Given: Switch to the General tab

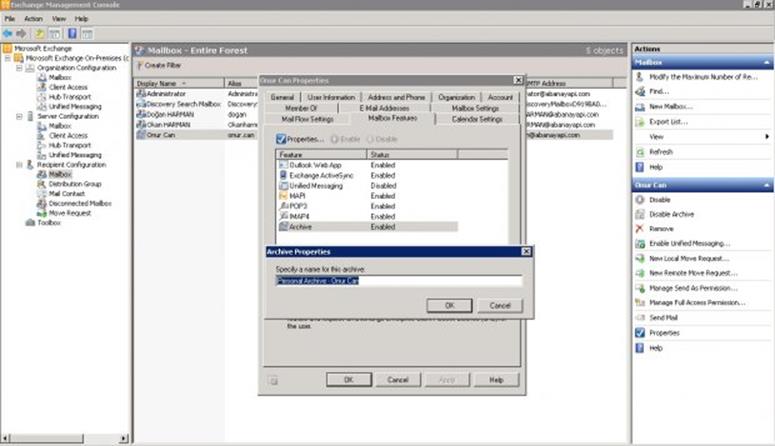Looking at the screenshot, I should click(x=282, y=97).
